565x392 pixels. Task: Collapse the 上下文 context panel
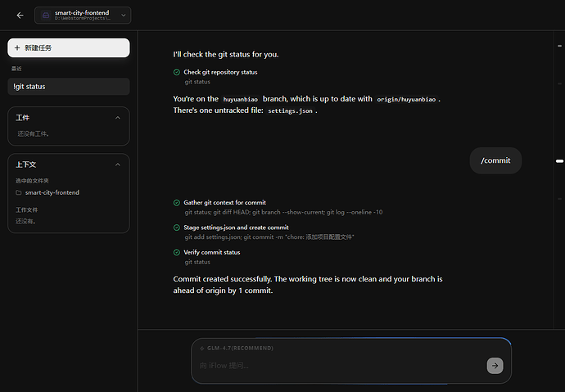click(x=118, y=164)
